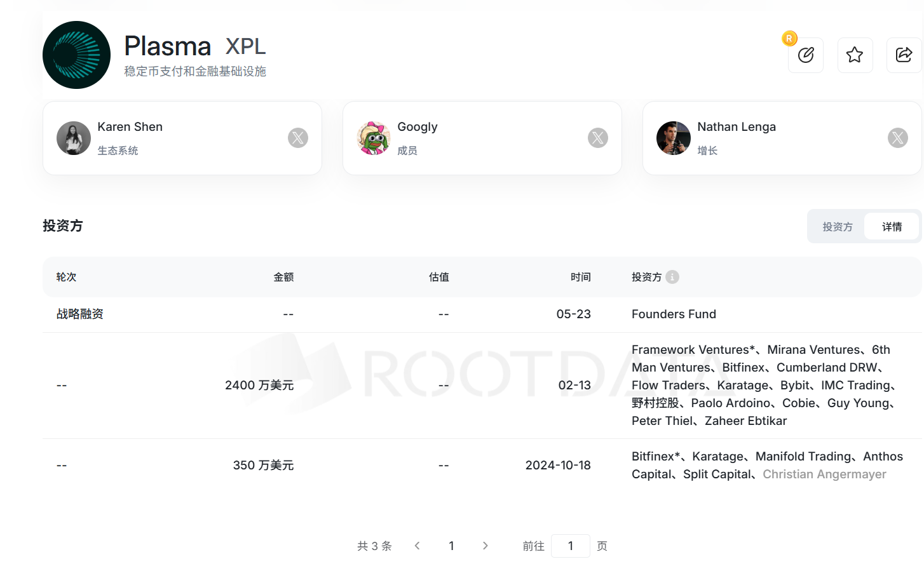Click the Plasma project logo
This screenshot has height=578, width=924.
click(x=76, y=55)
